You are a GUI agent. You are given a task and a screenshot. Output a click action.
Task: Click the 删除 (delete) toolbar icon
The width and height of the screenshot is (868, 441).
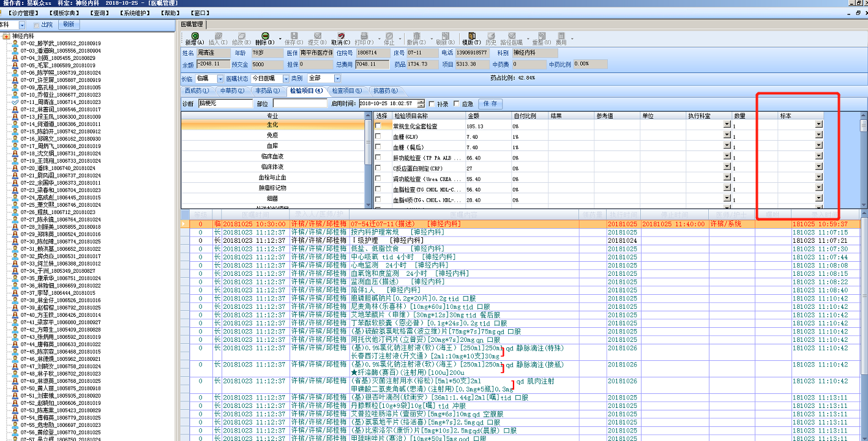(264, 37)
